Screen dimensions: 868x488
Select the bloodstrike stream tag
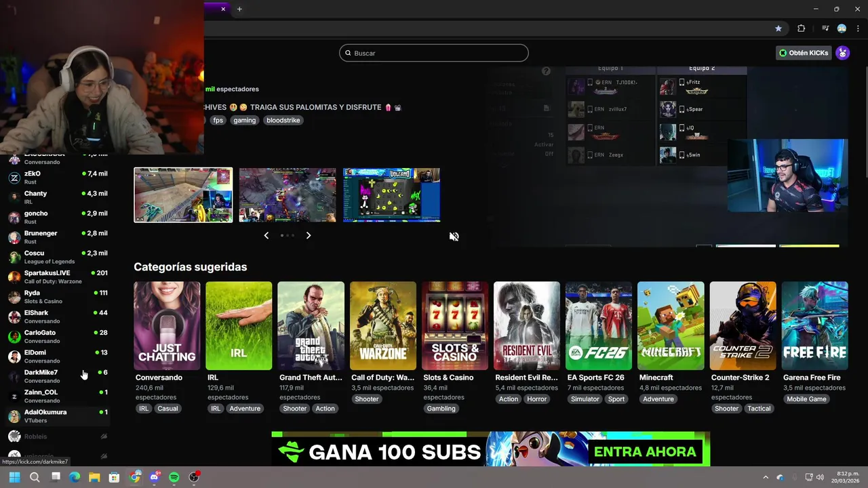(x=283, y=120)
